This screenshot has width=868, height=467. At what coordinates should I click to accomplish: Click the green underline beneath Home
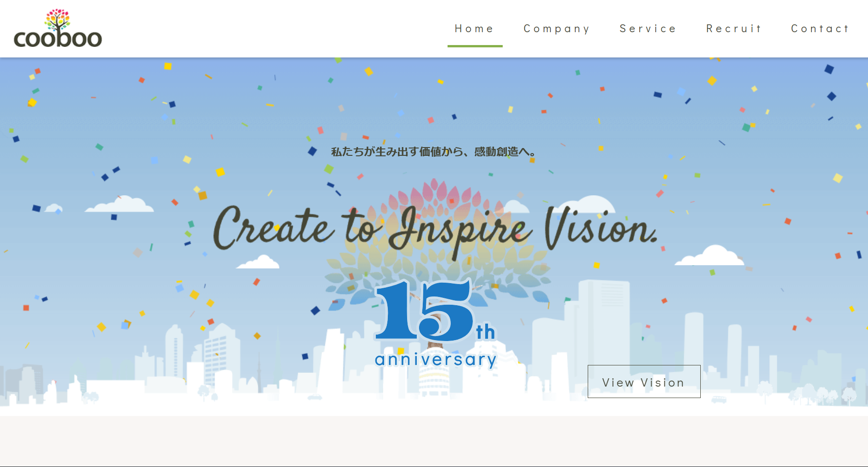(475, 46)
